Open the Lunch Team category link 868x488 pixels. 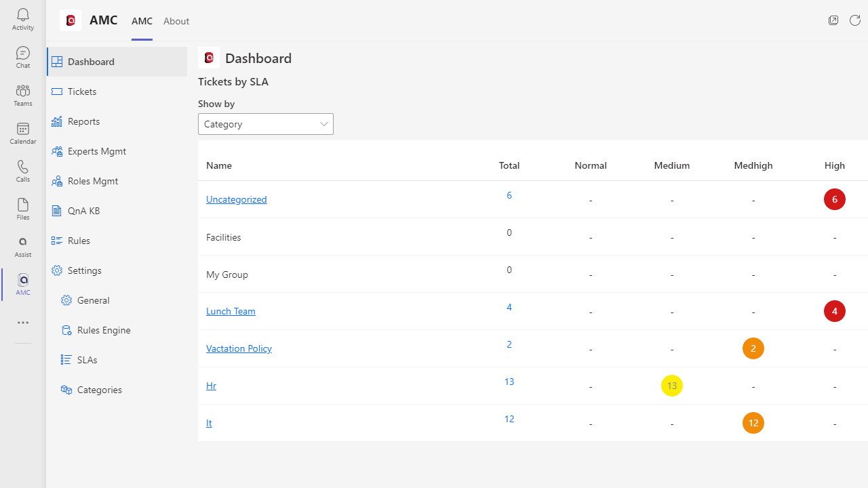coord(231,311)
